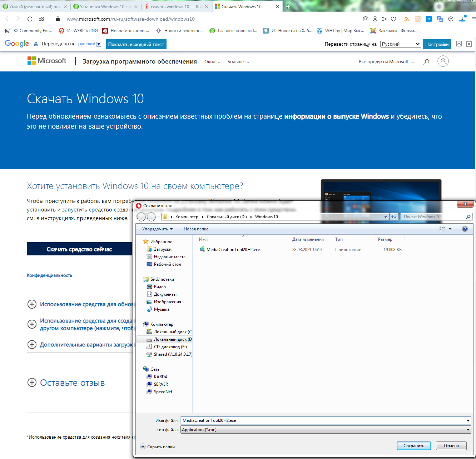Click translate bar 'Настройки' button
476x459 pixels.
pos(437,44)
